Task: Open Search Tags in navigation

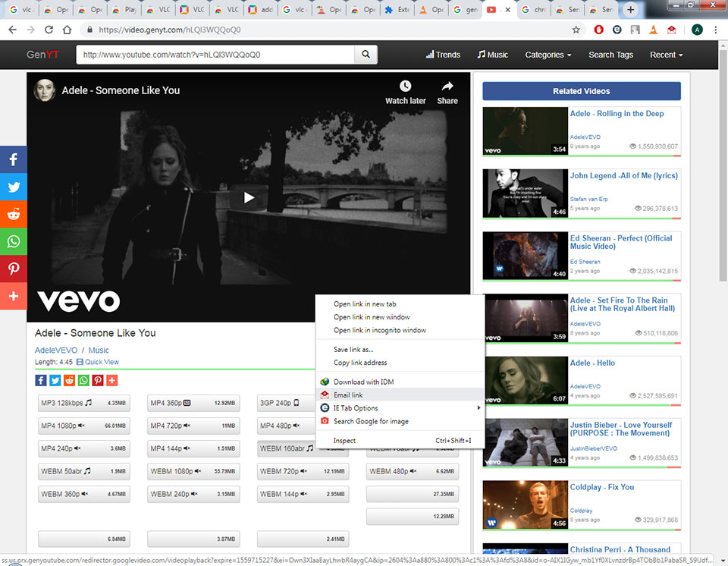Action: 610,55
